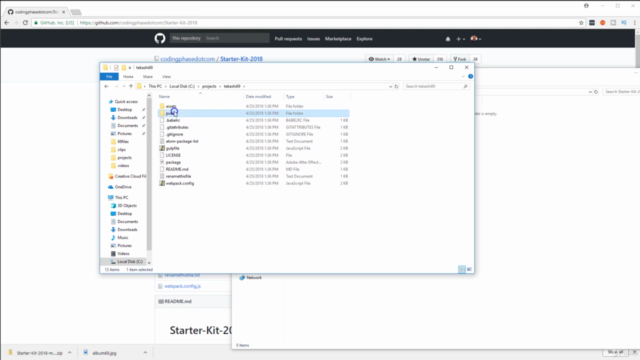The image size is (640, 360).
Task: Refresh the tekashi69 folder view
Action: click(396, 87)
